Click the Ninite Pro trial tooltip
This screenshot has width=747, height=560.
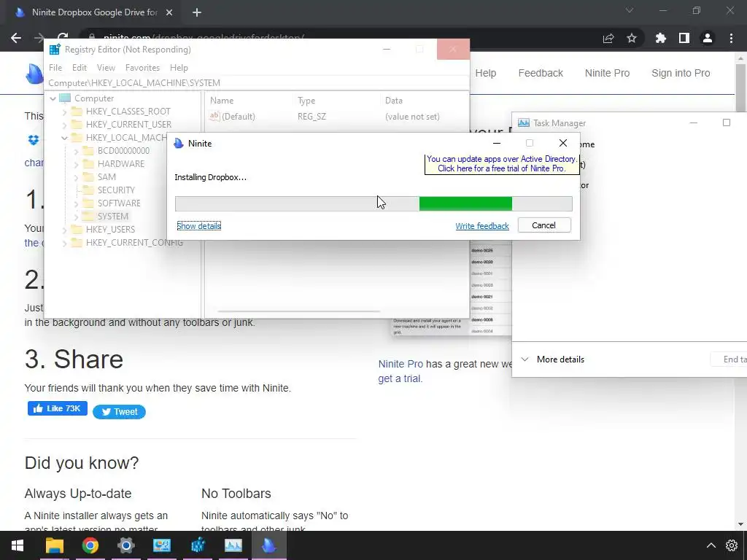coord(502,164)
